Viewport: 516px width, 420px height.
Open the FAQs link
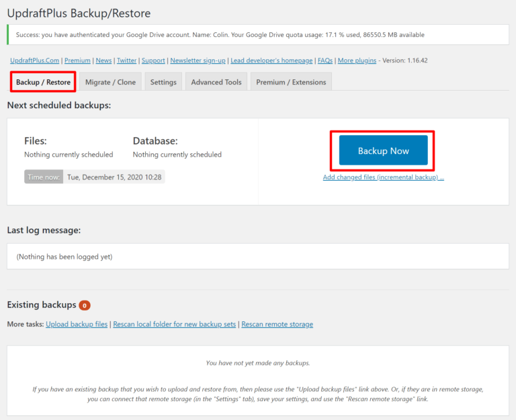pos(325,60)
